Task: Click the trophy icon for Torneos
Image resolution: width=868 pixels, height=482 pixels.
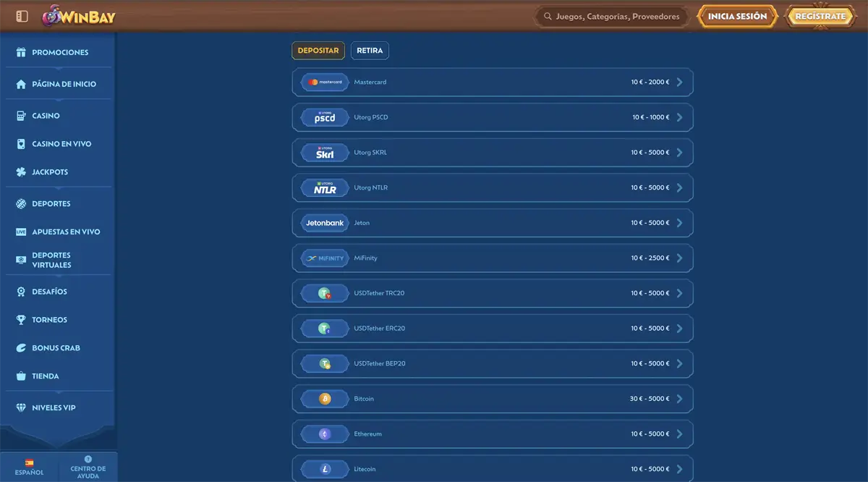Action: 21,320
